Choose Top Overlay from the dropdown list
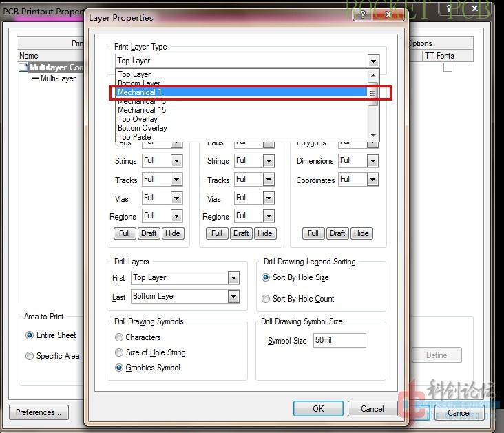The width and height of the screenshot is (504, 433). point(138,119)
